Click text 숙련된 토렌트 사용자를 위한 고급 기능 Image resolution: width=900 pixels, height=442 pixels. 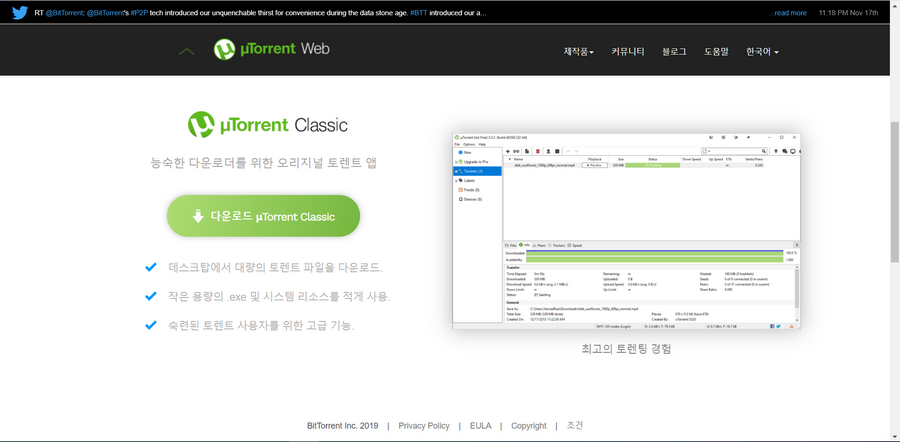click(x=262, y=326)
